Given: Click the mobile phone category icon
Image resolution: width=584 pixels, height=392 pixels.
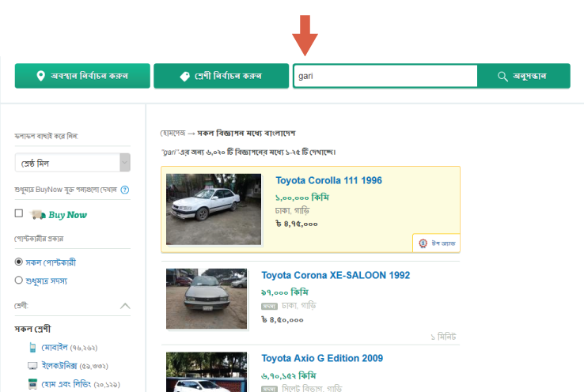Looking at the screenshot, I should point(32,348).
